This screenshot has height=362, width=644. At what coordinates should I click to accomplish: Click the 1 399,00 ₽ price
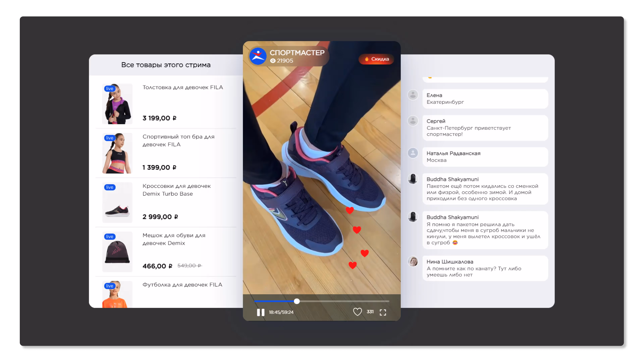159,167
